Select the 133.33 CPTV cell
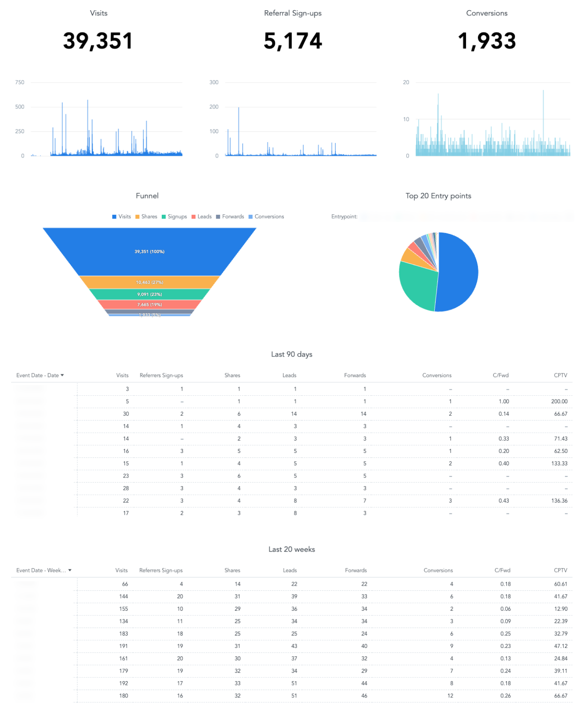Viewport: 588px width, 703px height. click(559, 464)
